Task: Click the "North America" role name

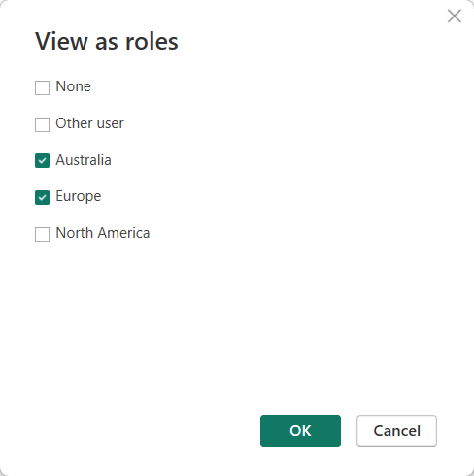Action: click(x=103, y=233)
